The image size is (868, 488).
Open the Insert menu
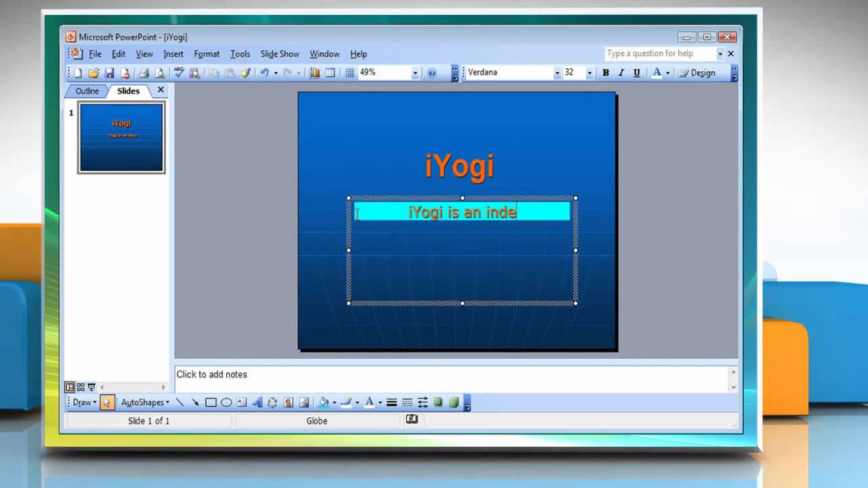174,54
